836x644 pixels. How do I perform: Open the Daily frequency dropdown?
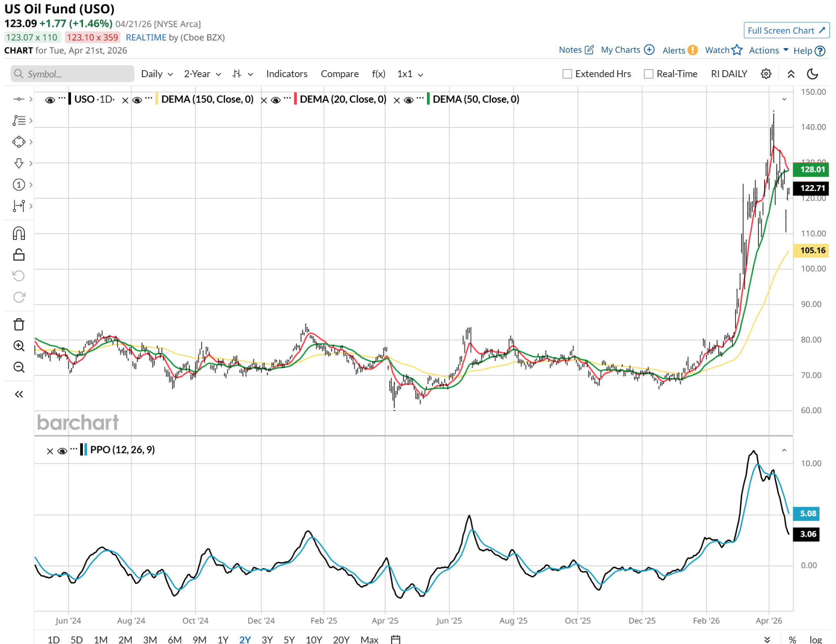click(157, 74)
